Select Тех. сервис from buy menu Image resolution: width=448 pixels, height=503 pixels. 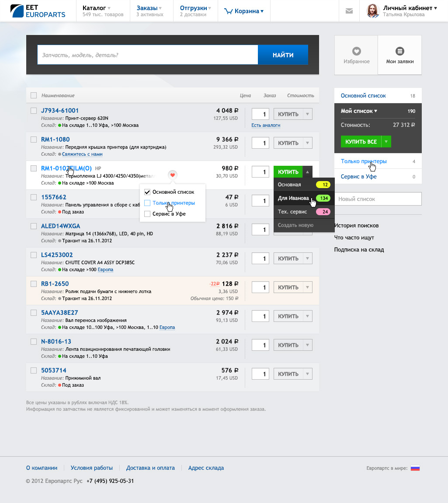292,212
